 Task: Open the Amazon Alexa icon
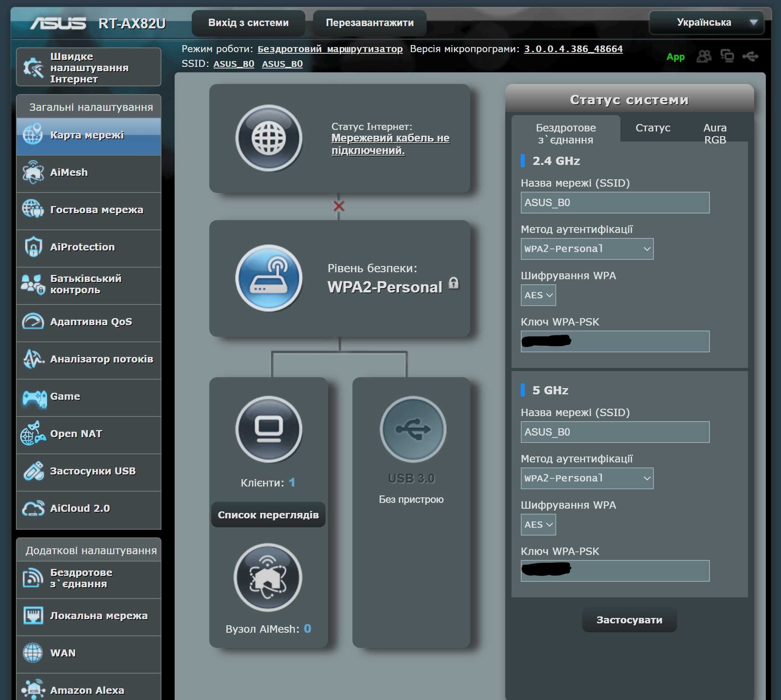(33, 689)
